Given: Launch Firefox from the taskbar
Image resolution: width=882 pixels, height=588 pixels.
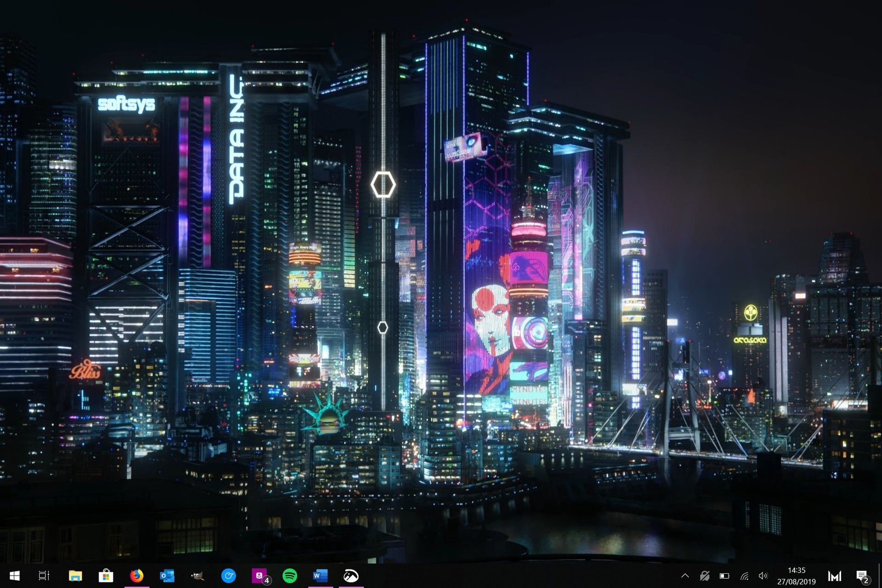Looking at the screenshot, I should click(136, 575).
